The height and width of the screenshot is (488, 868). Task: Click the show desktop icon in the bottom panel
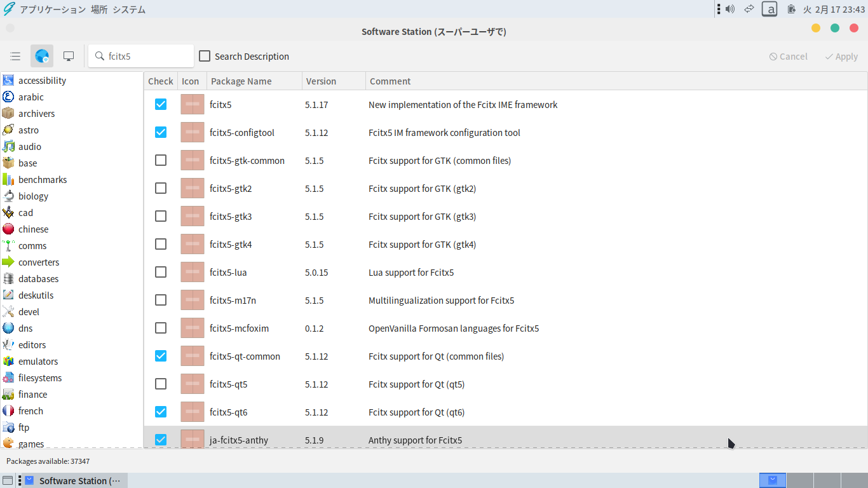click(8, 480)
